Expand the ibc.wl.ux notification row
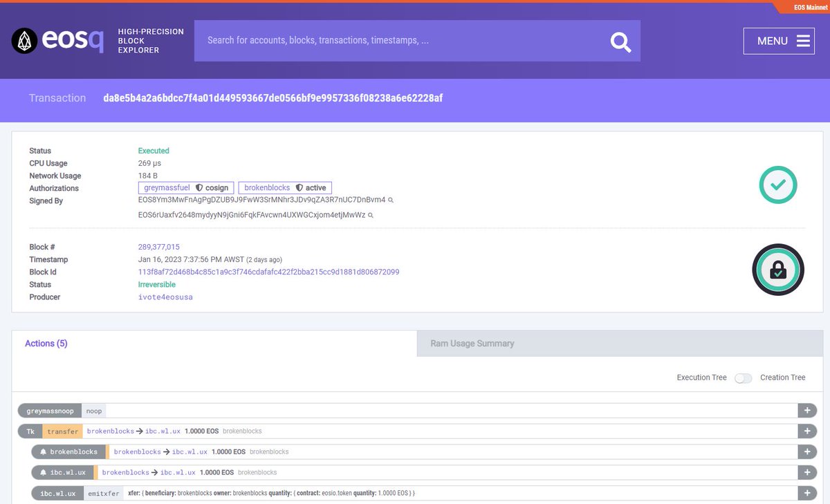830x504 pixels. click(x=807, y=472)
